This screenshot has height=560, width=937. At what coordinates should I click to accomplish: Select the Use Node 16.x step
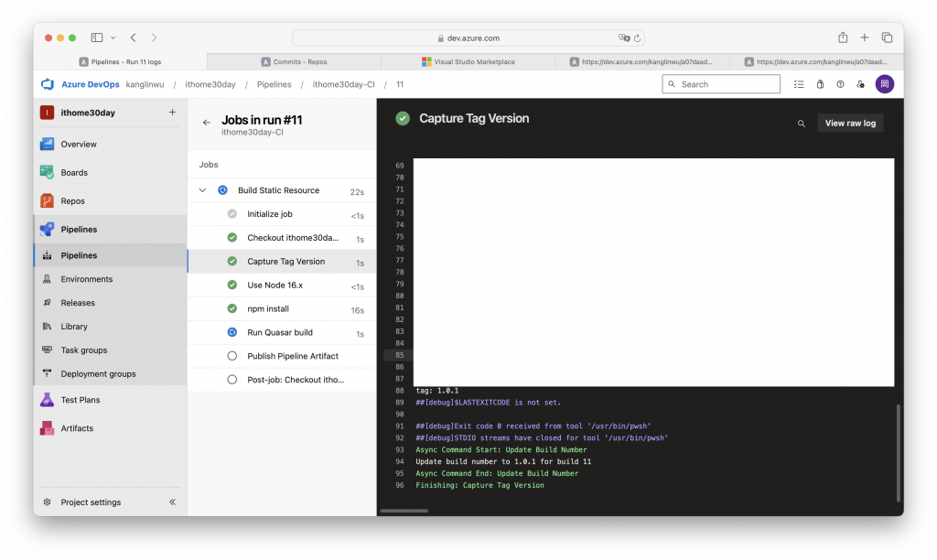(x=282, y=285)
